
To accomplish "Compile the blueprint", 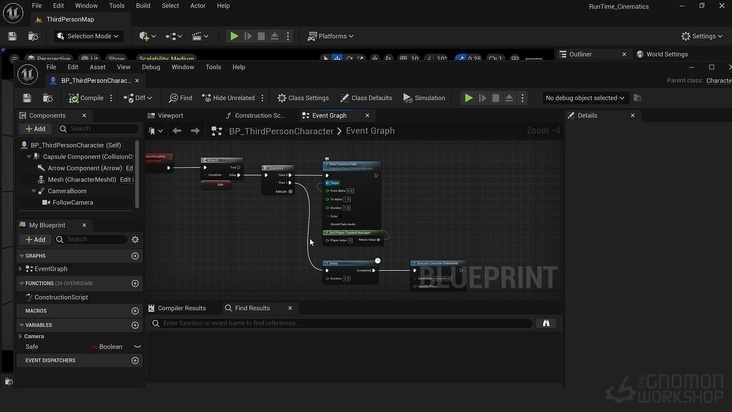I will (x=86, y=98).
